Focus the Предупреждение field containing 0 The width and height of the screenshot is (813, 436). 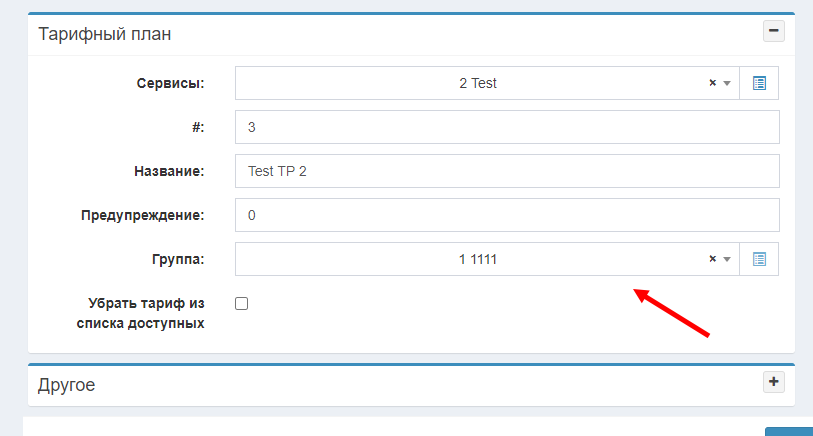506,215
